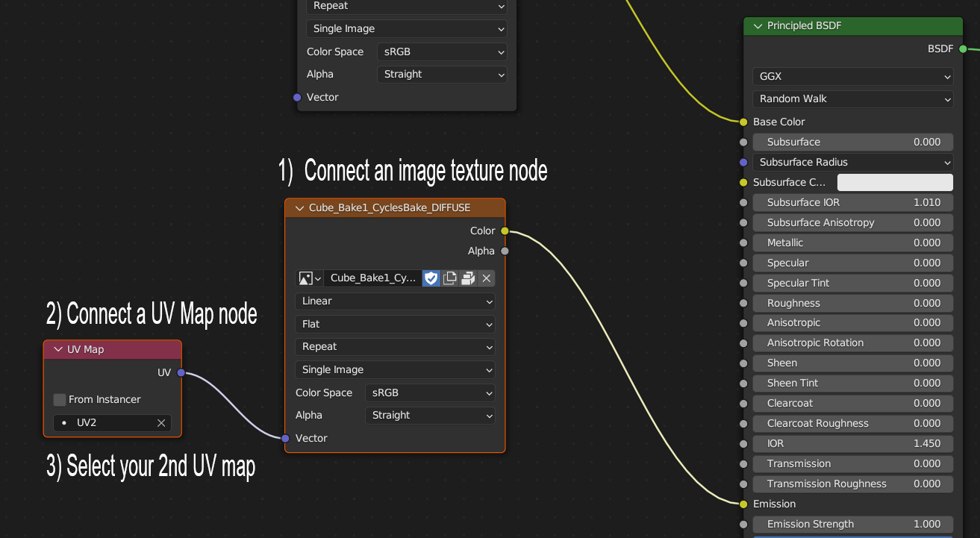The image size is (980, 538).
Task: Toggle fake user shield icon on Cube_Bake1 image
Action: tap(431, 278)
